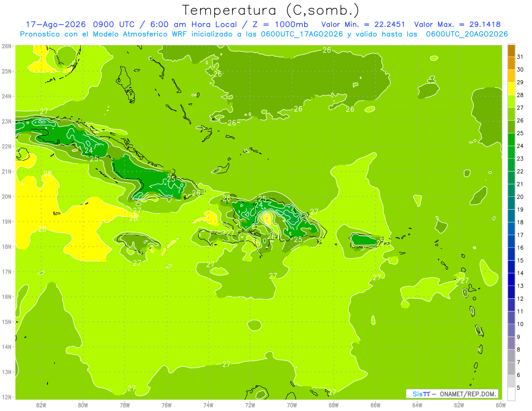Click legend swatch between 19 and 20
Screen dimensions: 532x411
coord(511,203)
